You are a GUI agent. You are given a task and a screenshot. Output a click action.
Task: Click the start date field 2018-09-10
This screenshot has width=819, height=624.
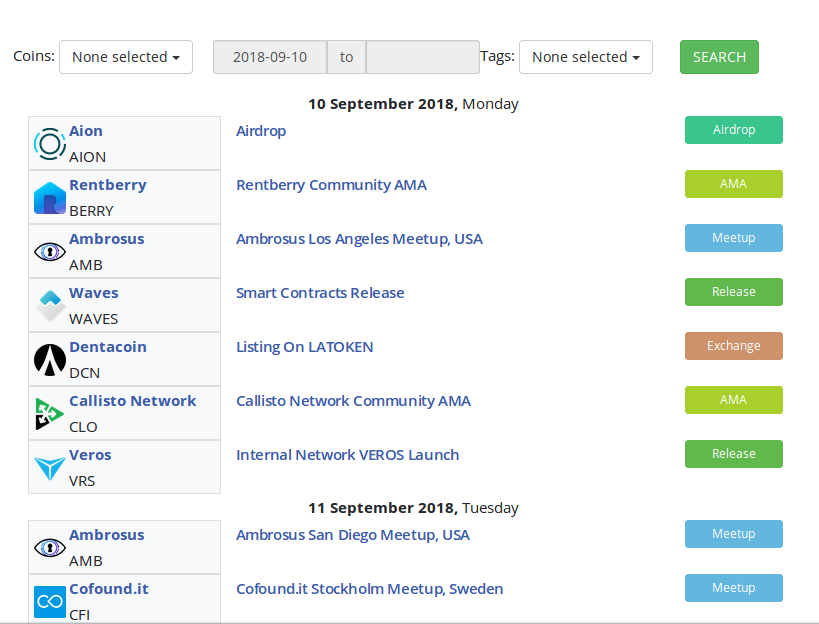click(x=270, y=57)
